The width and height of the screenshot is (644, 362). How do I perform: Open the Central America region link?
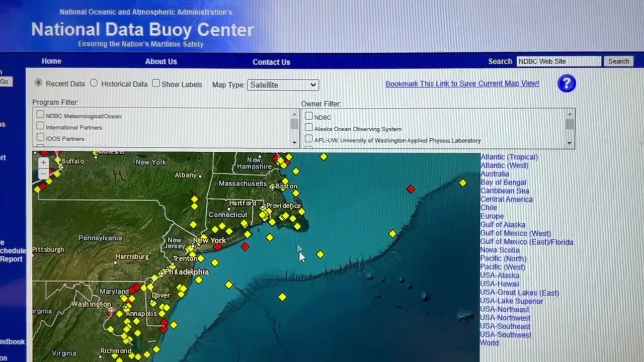click(x=506, y=200)
